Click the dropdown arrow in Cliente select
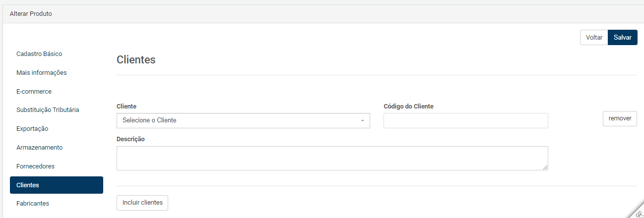Image resolution: width=644 pixels, height=218 pixels. point(362,121)
